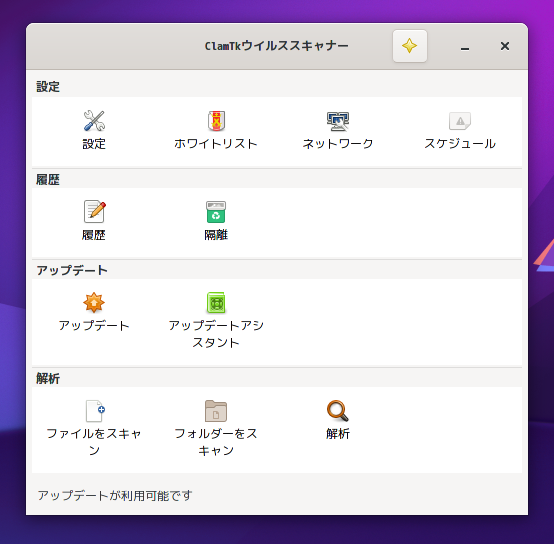Choose the ファイルをスキャン file icon
554x544 pixels.
(x=94, y=410)
